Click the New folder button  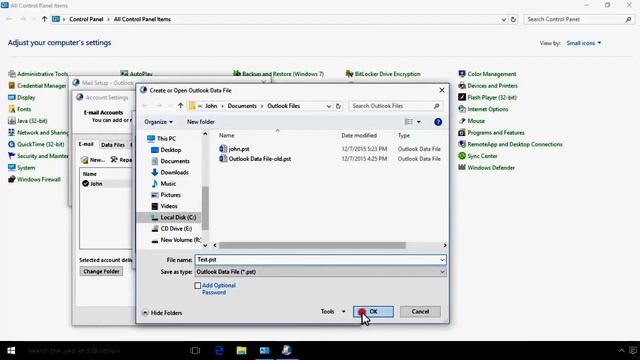coord(200,122)
